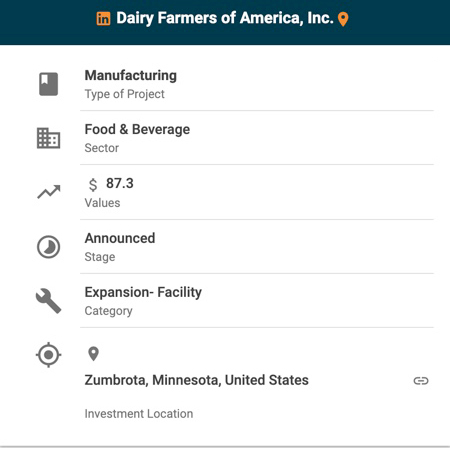The image size is (450, 449).
Task: Click the Investment Location crosshair target icon
Action: click(49, 355)
